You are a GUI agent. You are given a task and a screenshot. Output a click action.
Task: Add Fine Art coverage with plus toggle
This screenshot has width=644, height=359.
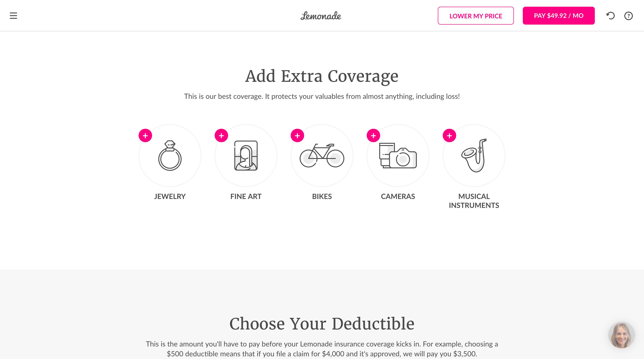pyautogui.click(x=221, y=135)
